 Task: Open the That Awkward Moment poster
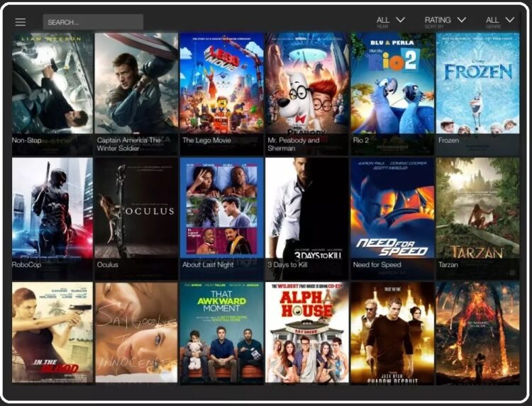pos(222,333)
